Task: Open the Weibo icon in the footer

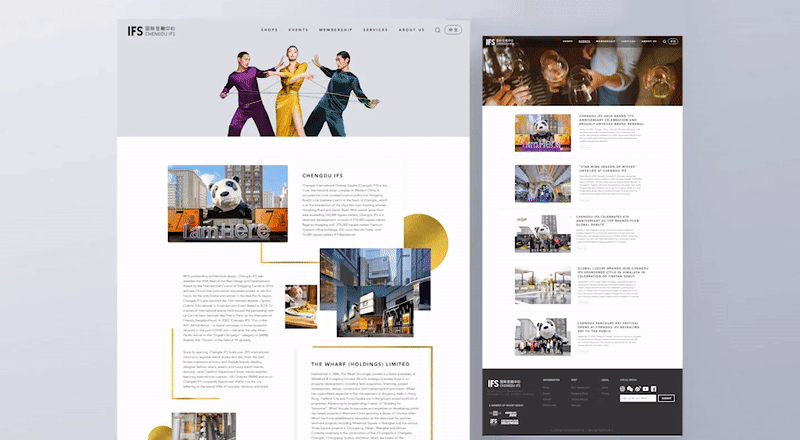Action: coord(637,389)
